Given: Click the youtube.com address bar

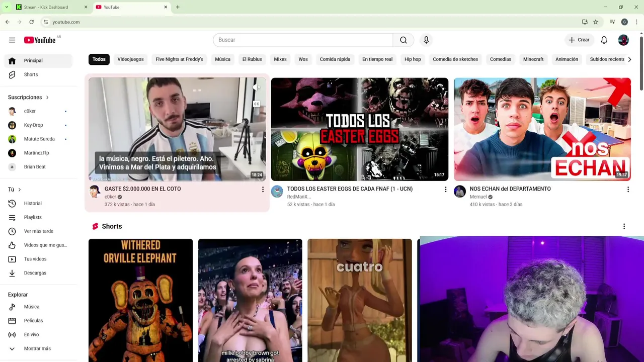Looking at the screenshot, I should [312, 22].
